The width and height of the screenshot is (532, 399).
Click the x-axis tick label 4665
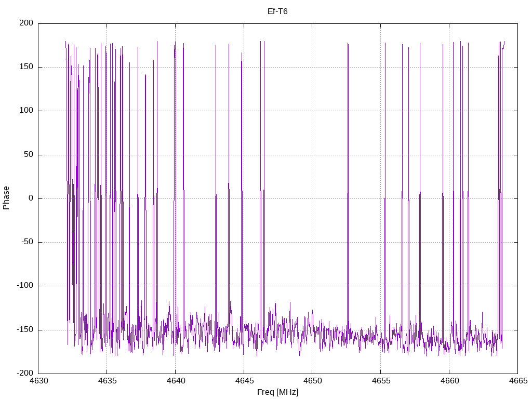pyautogui.click(x=518, y=381)
